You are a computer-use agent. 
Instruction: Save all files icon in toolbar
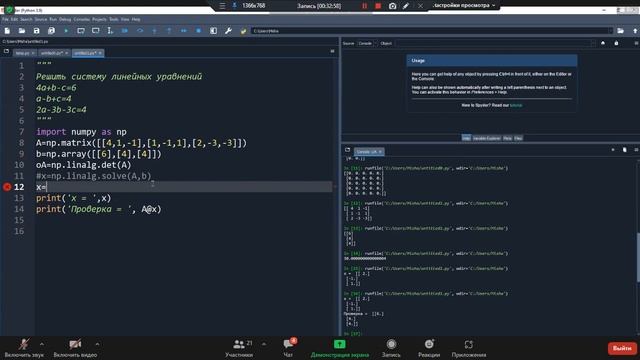(51, 31)
